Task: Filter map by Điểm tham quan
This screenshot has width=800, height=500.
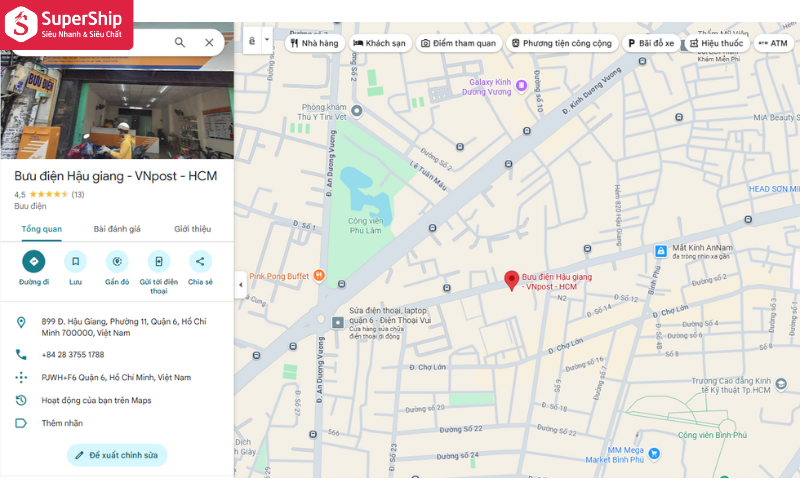Action: [459, 43]
